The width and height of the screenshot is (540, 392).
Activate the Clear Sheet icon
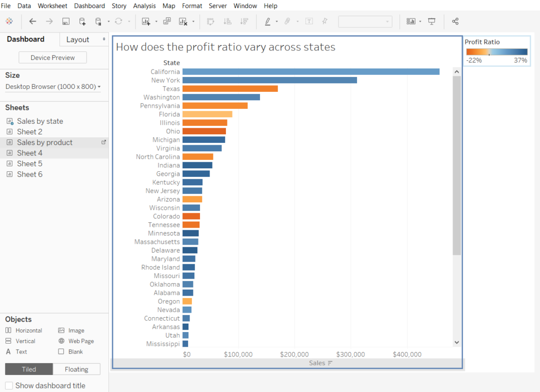185,21
